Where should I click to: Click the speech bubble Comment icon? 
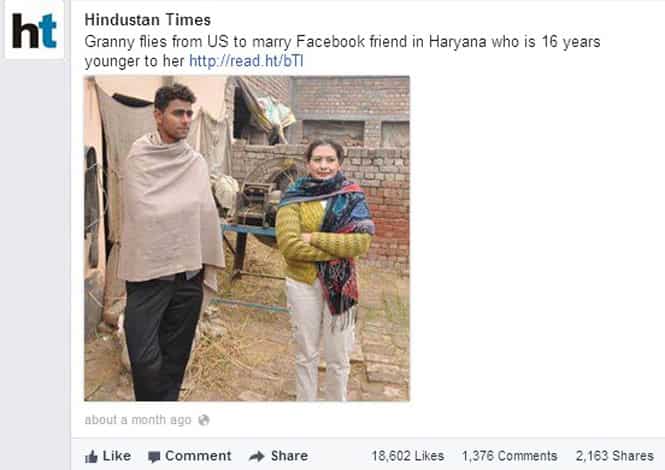154,457
